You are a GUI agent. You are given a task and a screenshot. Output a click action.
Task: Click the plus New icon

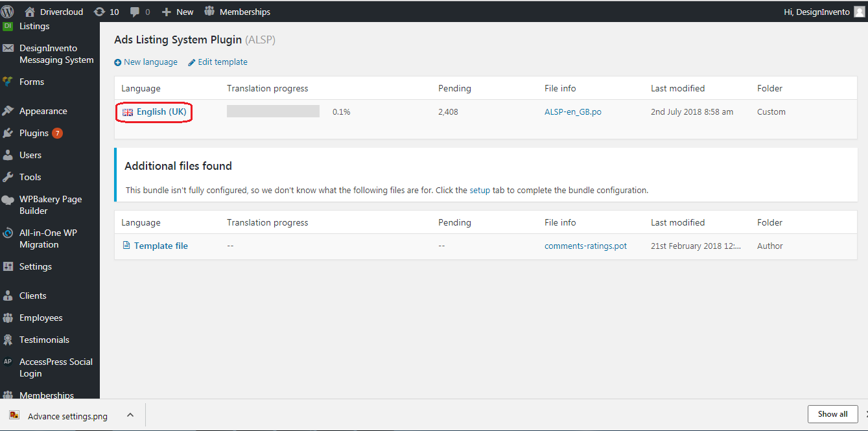167,12
